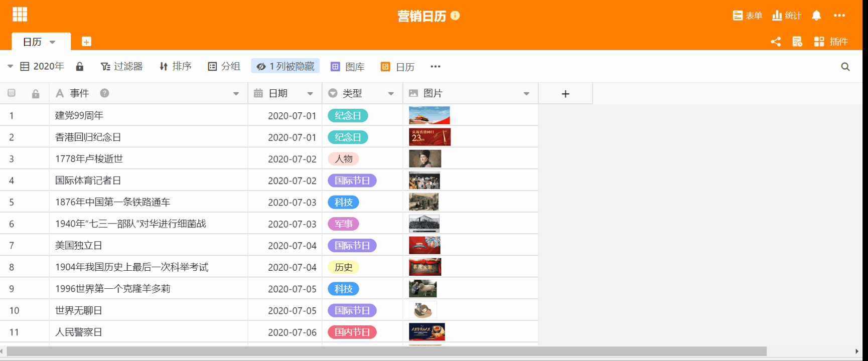Click the 纪念日 tag for 建党99周年
Screen dimensions: 868x361
click(348, 115)
